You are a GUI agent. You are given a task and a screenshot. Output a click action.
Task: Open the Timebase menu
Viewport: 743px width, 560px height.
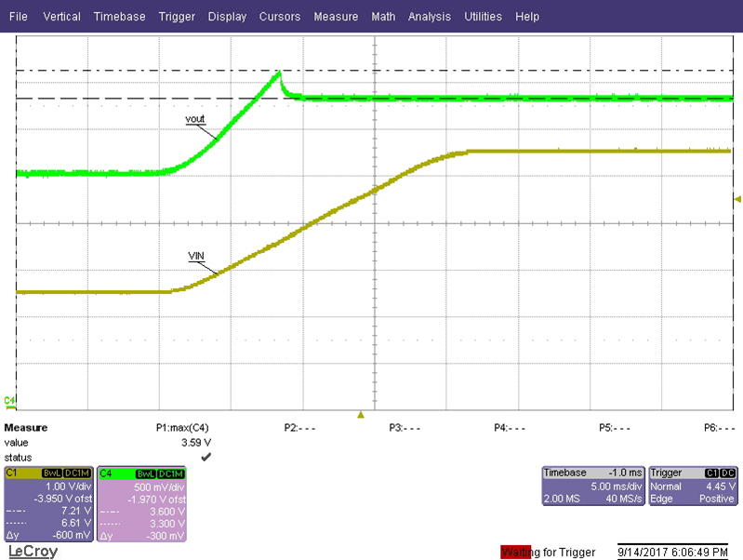pyautogui.click(x=119, y=17)
